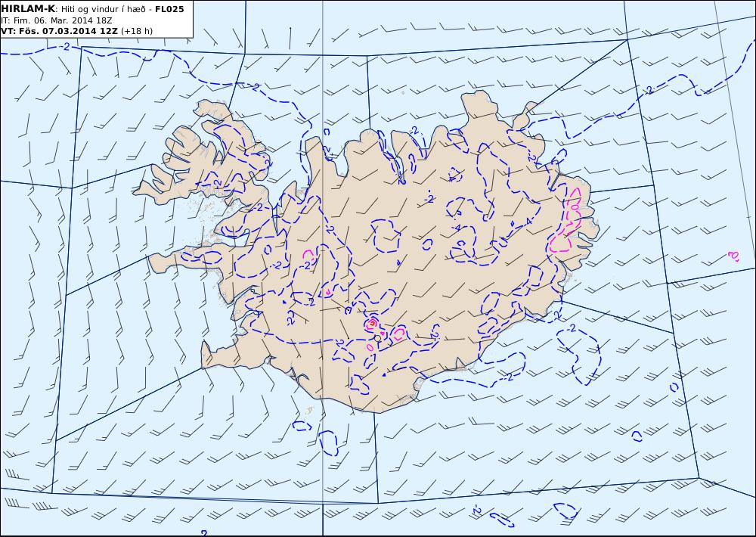
Task: Click the HIRLAM-K model title text
Action: click(x=28, y=9)
